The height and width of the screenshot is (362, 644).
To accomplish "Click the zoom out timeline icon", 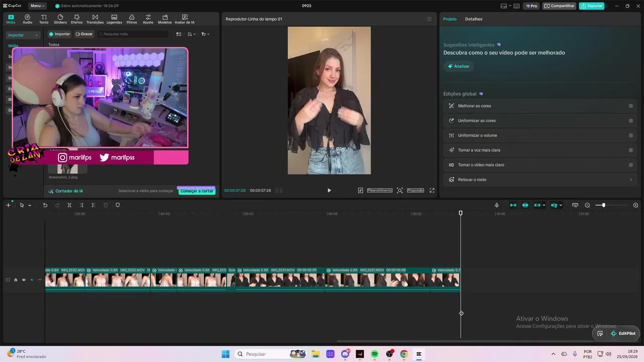I will pyautogui.click(x=587, y=205).
